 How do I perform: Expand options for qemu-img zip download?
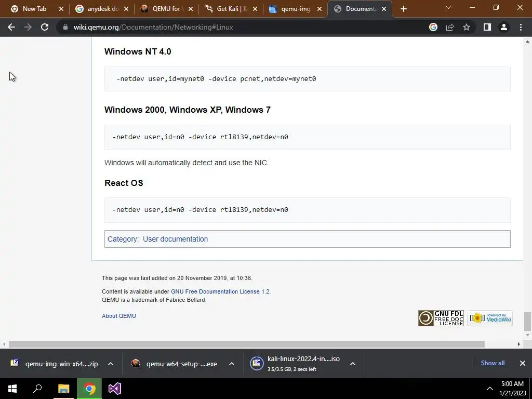(x=111, y=364)
